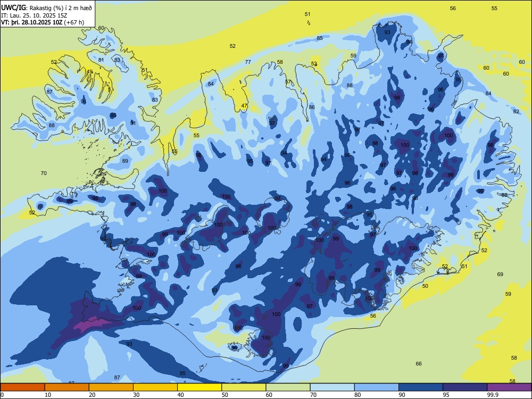Click the "UWC/IG" source label

pyautogui.click(x=14, y=8)
